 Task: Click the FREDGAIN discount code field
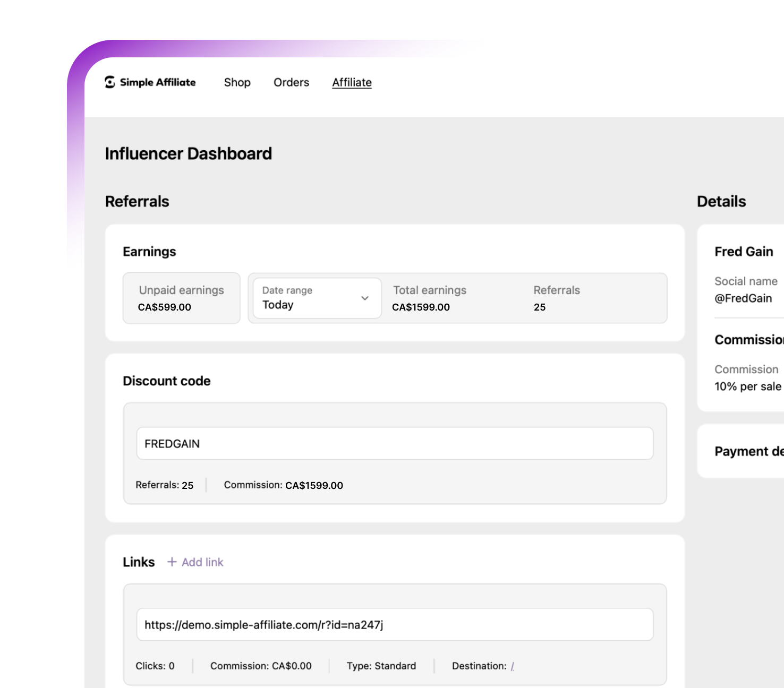coord(394,443)
